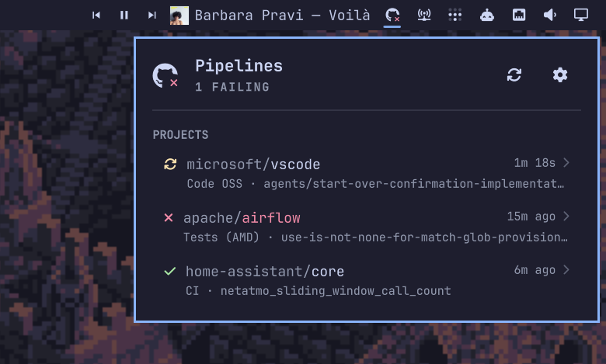Expand apache/airflow row chevron

(x=566, y=217)
